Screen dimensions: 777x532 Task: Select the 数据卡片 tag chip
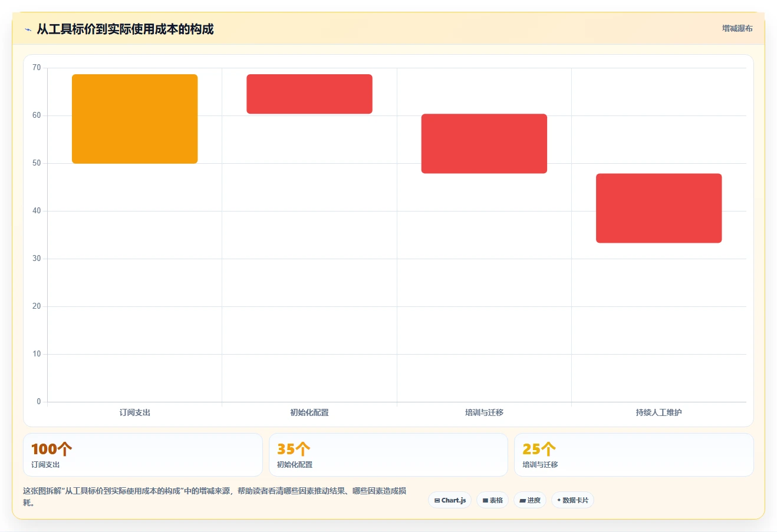[x=572, y=500]
